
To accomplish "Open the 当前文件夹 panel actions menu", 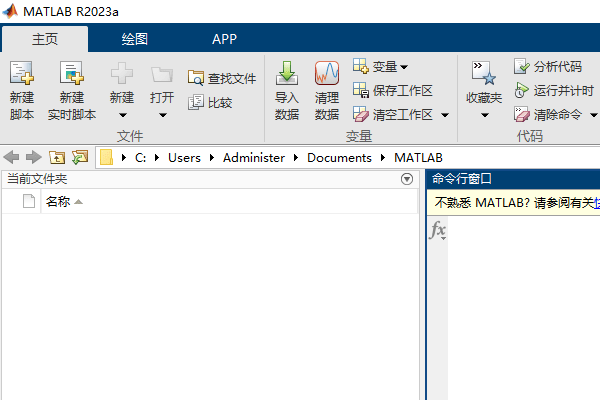I will (x=407, y=179).
